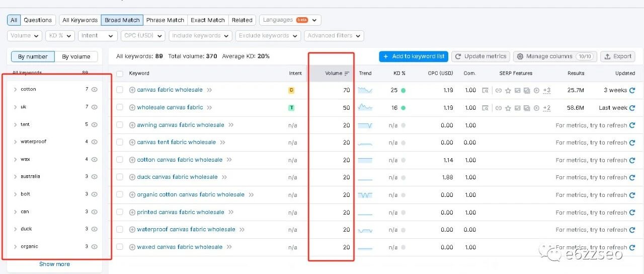Refresh metrics for 'cotton canvas fabric wholesale' row
The image size is (644, 274).
click(x=632, y=160)
